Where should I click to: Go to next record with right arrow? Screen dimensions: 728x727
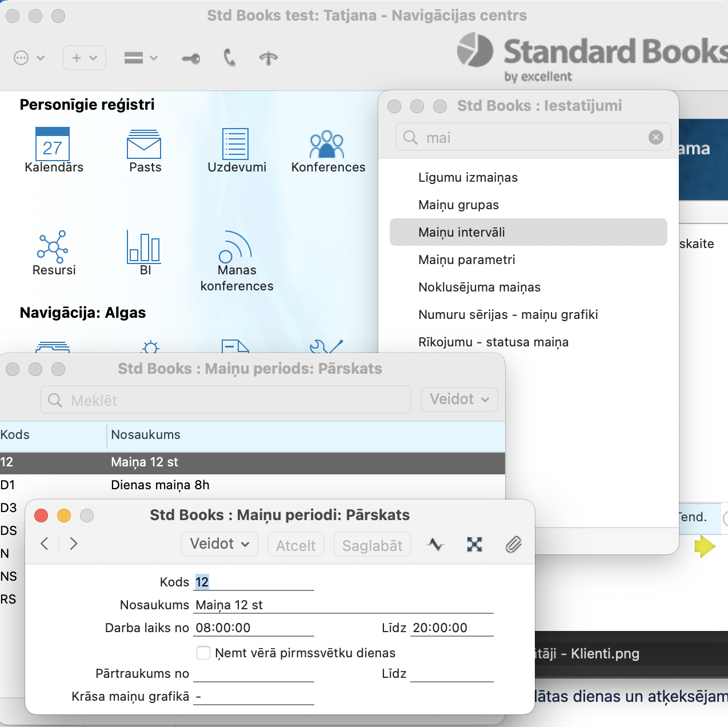click(74, 544)
